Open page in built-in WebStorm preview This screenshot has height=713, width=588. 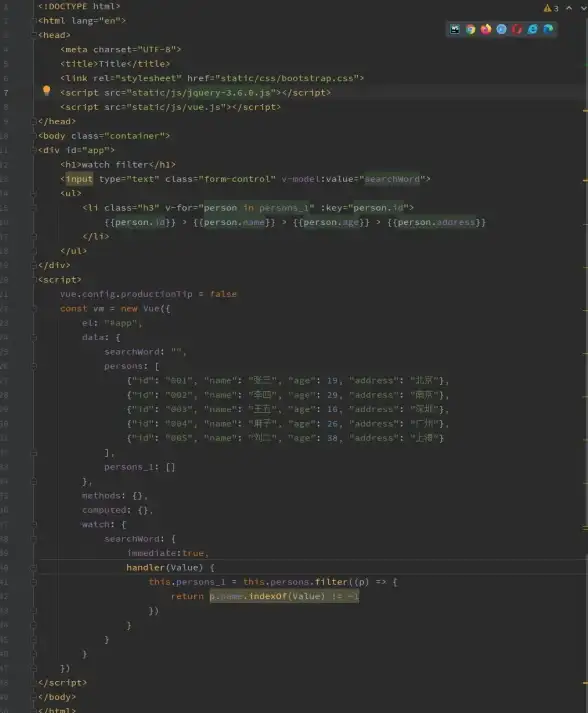(455, 30)
